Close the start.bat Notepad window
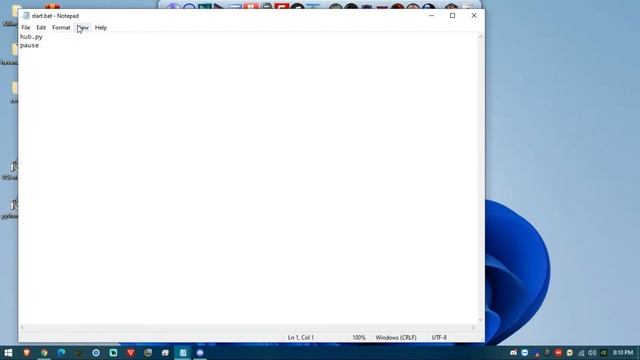640x360 pixels. point(474,16)
